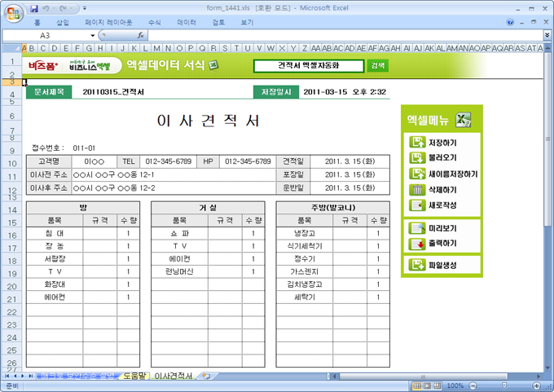The image size is (554, 392).
Task: Click the 파일생성 file creation icon
Action: coord(417,265)
